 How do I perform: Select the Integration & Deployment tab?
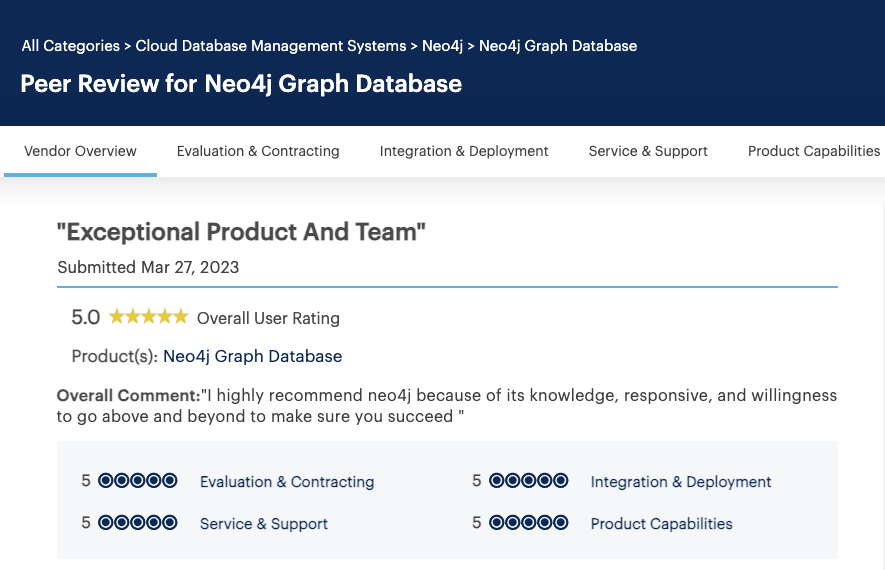(x=464, y=151)
